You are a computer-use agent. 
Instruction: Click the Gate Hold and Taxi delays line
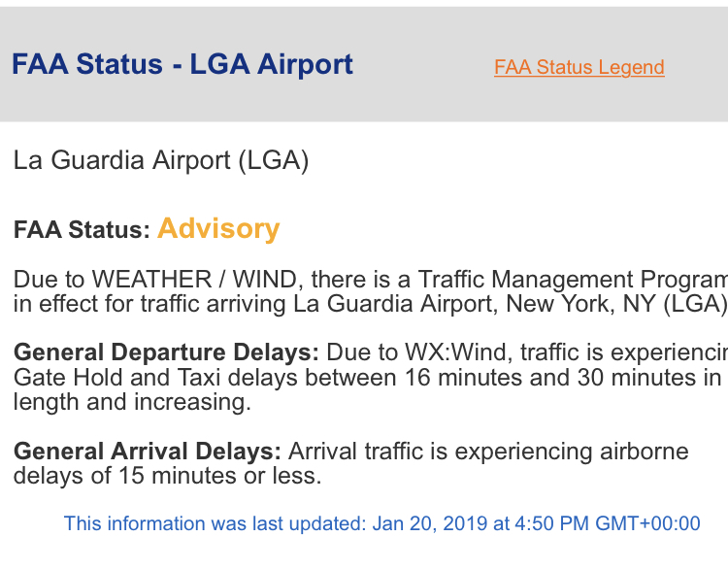pos(367,377)
